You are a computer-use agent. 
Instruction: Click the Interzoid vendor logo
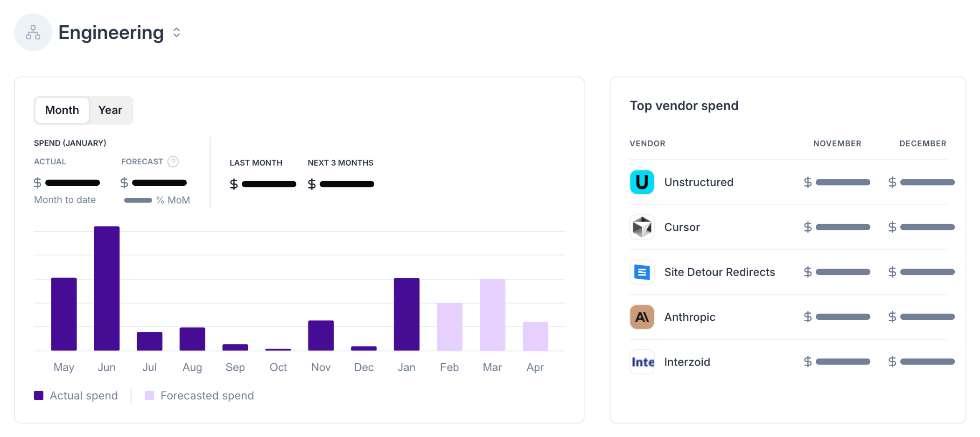(x=642, y=362)
